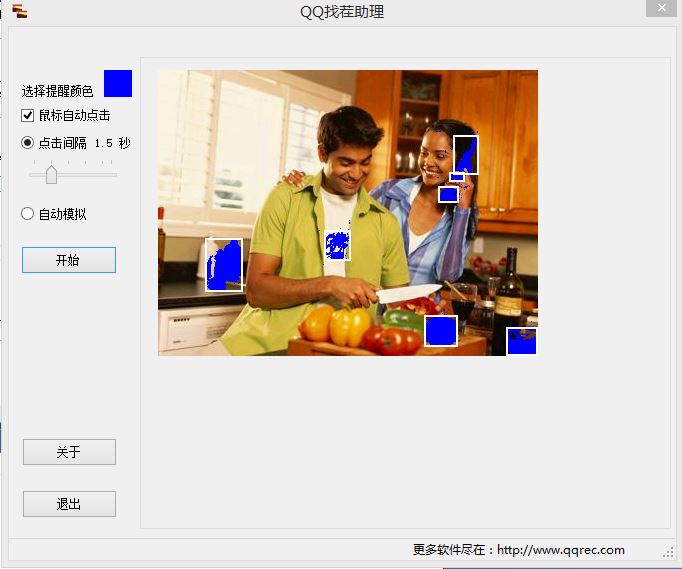Click the tiny blue marker under the tall marker

[x=457, y=177]
